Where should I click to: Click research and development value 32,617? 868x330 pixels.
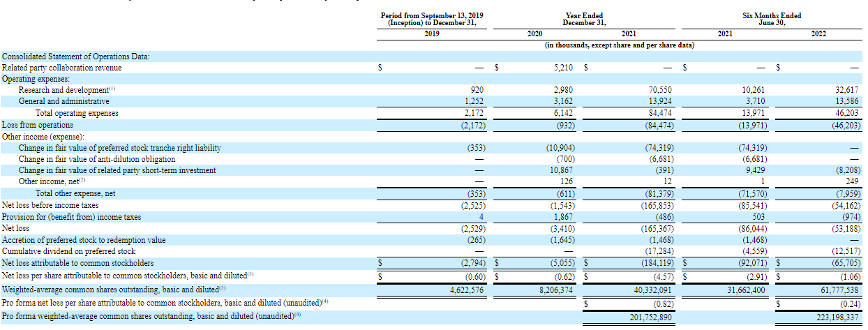[846, 90]
